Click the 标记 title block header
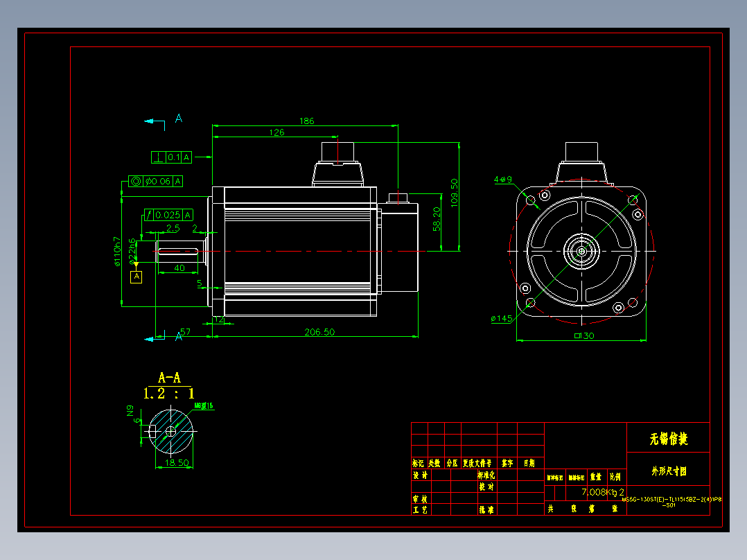This screenshot has width=747, height=560. point(418,463)
